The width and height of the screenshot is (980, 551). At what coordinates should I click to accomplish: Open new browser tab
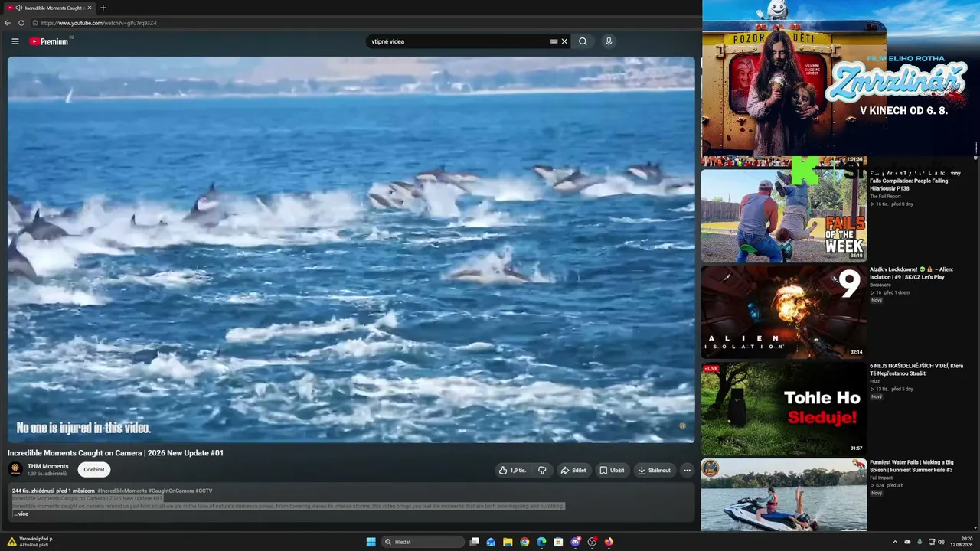coord(103,8)
